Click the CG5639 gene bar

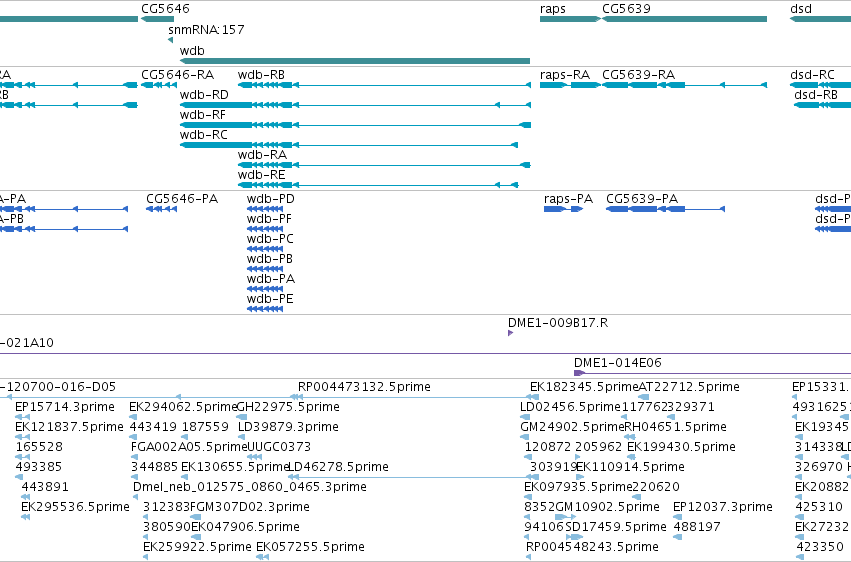click(684, 19)
